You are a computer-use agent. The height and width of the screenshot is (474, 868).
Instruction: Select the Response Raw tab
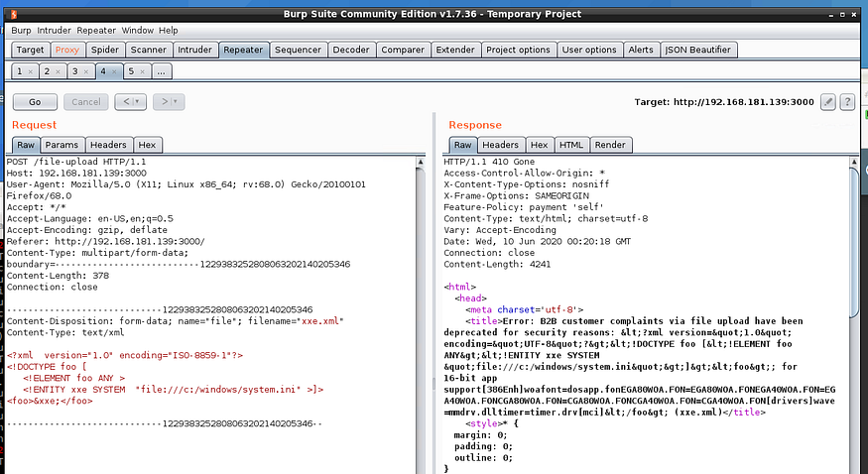click(x=463, y=145)
